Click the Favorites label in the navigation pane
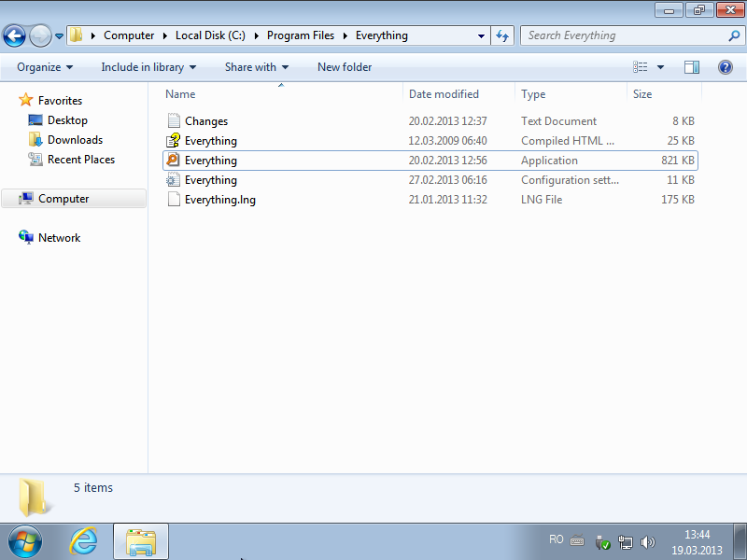 (60, 101)
